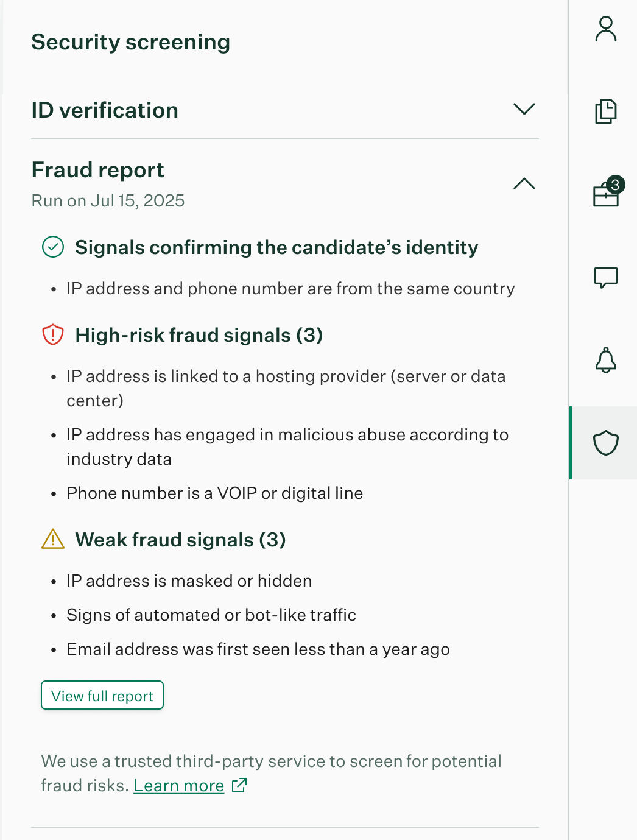The image size is (637, 840).
Task: Click the Weak fraud signals (3) heading
Action: coord(180,540)
